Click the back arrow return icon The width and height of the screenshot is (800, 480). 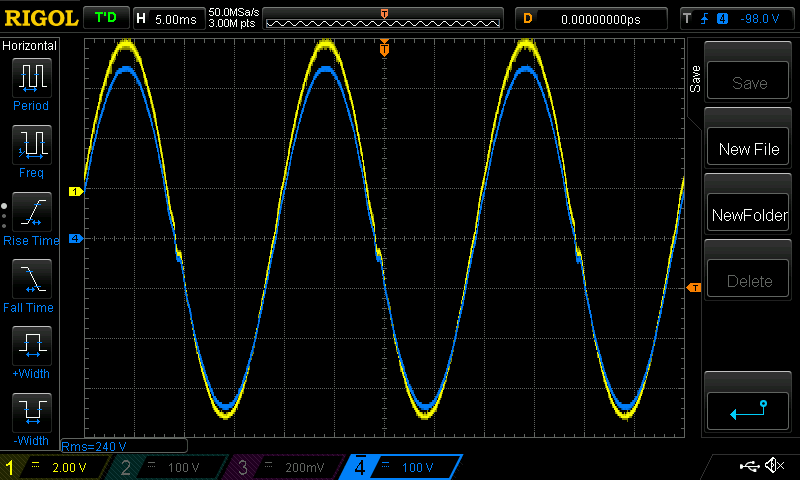[x=749, y=409]
